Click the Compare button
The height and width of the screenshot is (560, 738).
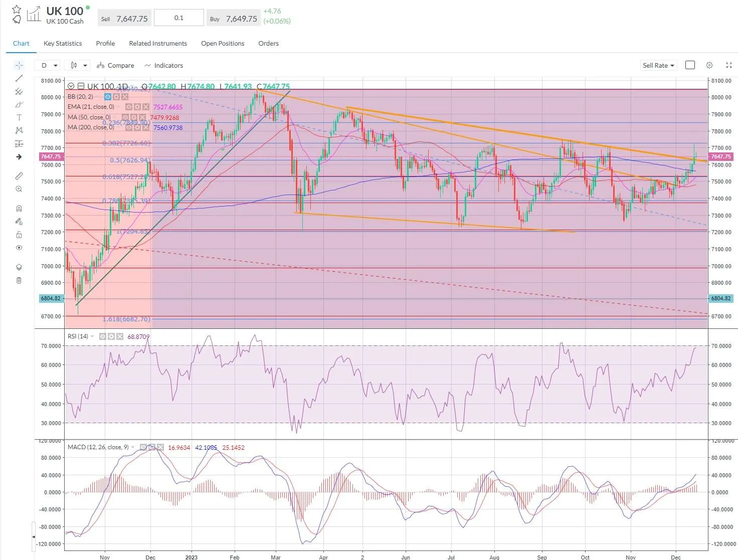[115, 65]
